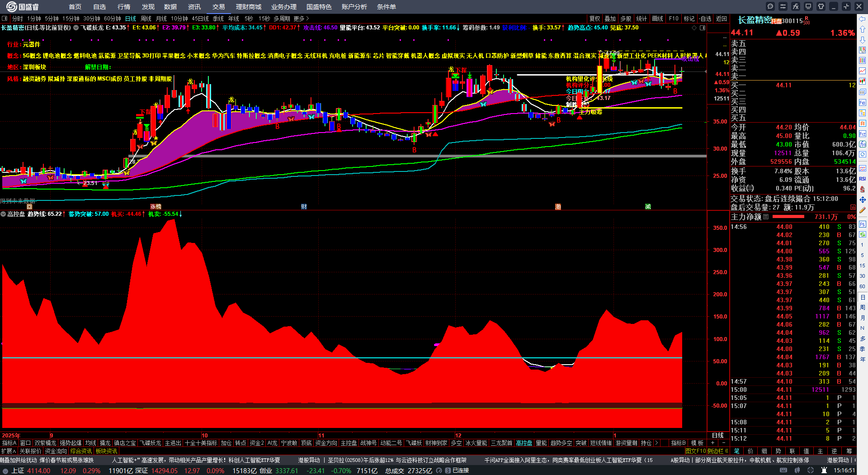Toggle 叠加 overlay option
The height and width of the screenshot is (475, 868).
610,19
